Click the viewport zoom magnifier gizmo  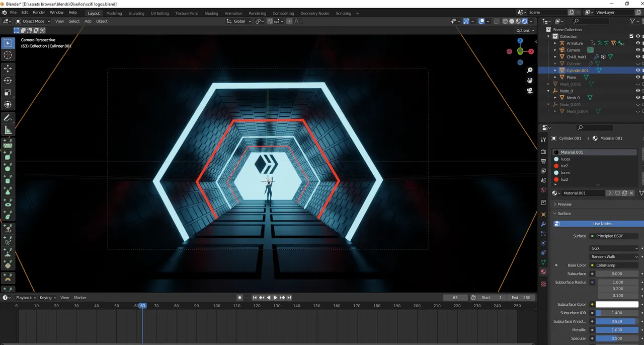point(530,71)
